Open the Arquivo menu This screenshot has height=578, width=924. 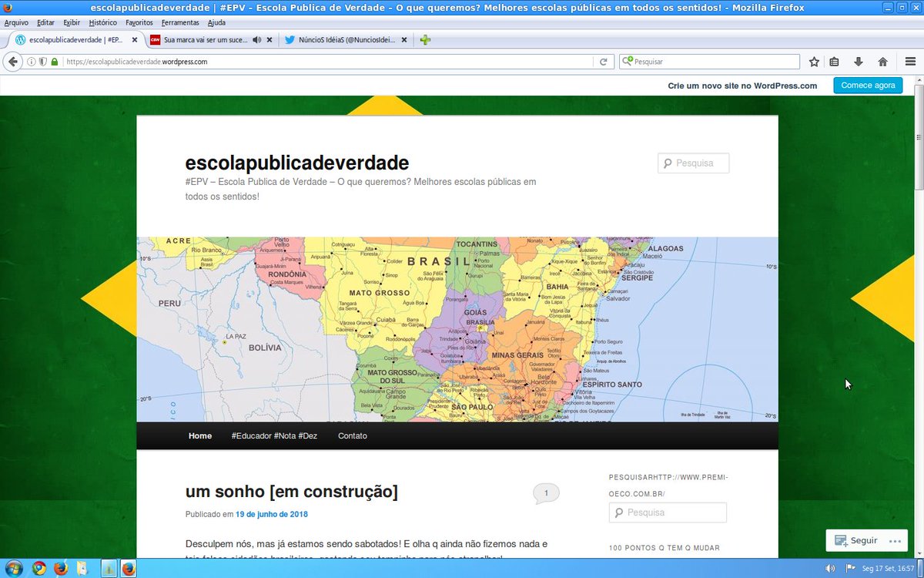16,22
